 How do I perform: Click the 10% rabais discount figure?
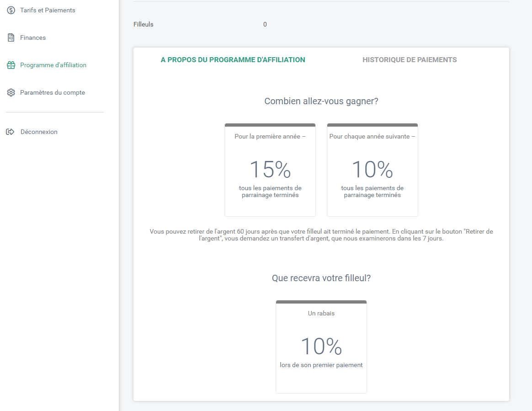coord(321,346)
